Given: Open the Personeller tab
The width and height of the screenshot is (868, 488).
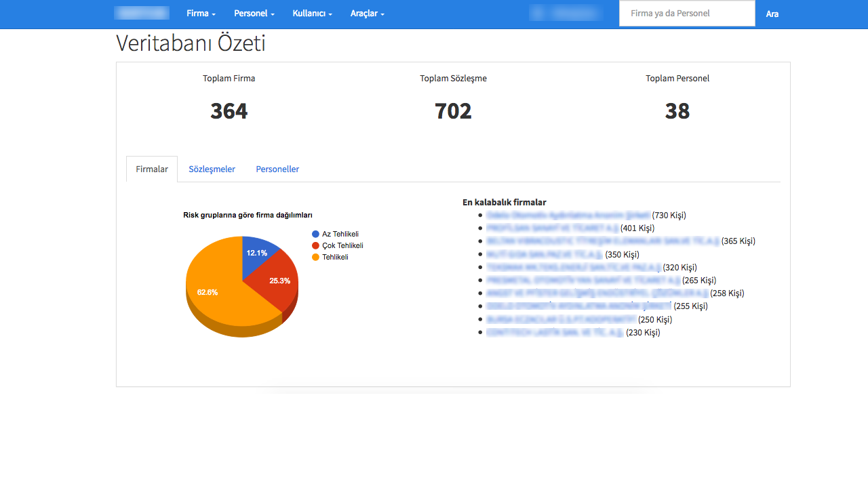Looking at the screenshot, I should click(277, 169).
